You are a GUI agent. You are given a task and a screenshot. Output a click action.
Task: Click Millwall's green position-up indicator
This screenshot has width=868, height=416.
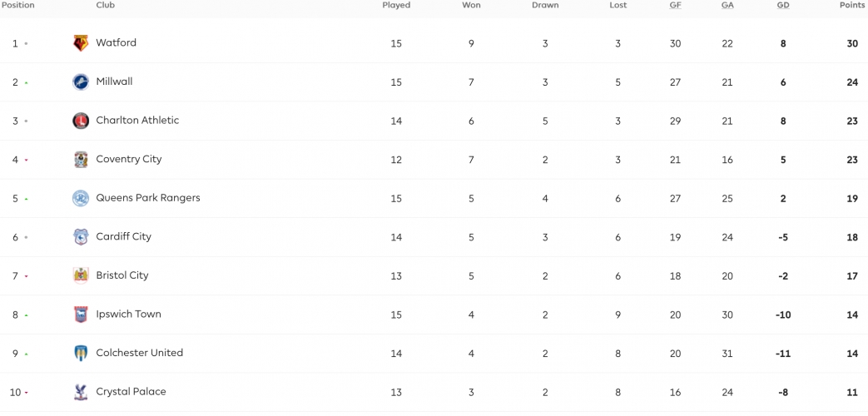tap(26, 83)
